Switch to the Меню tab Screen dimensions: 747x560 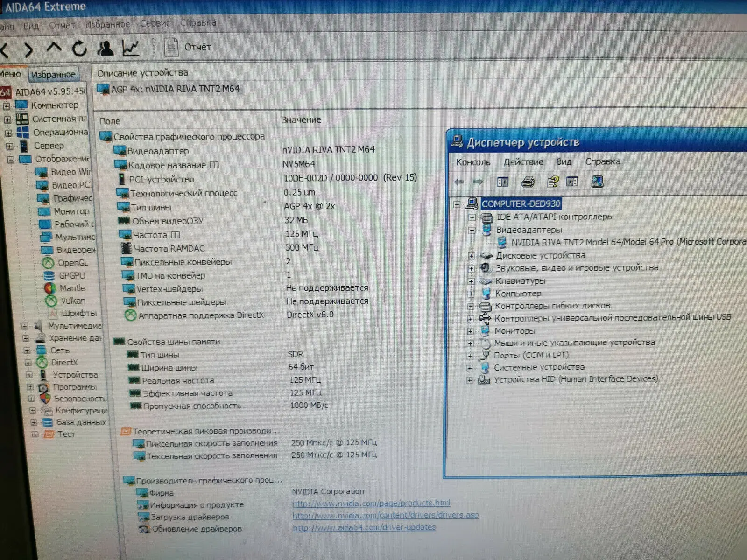tap(11, 74)
